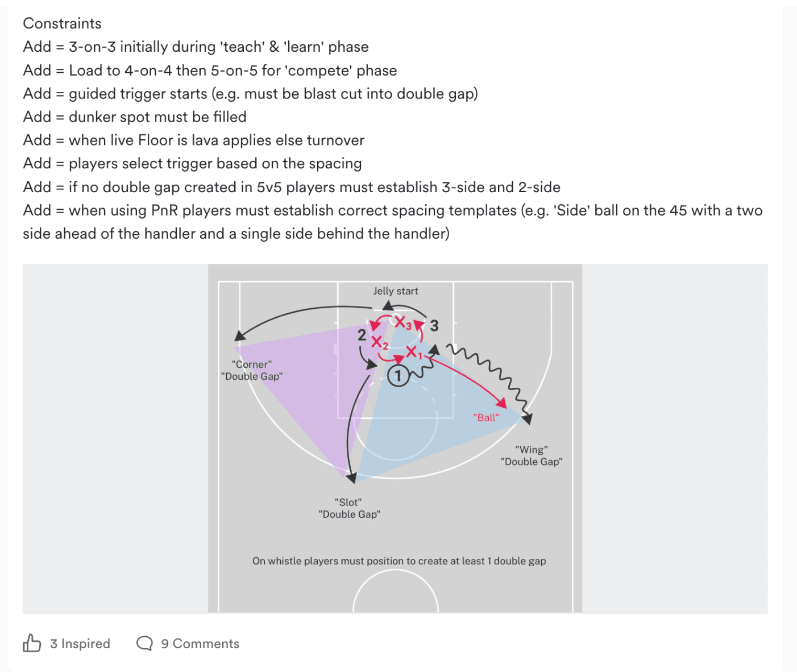Click the speech bubble comments icon

[144, 644]
